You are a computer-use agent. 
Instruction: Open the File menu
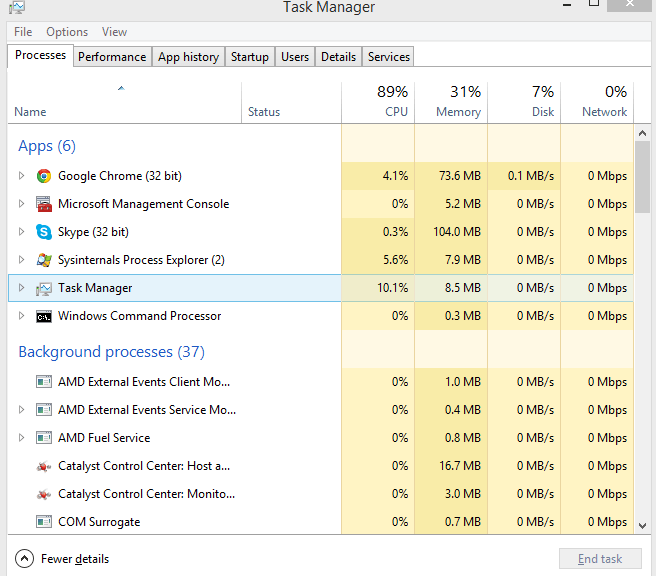[x=23, y=32]
